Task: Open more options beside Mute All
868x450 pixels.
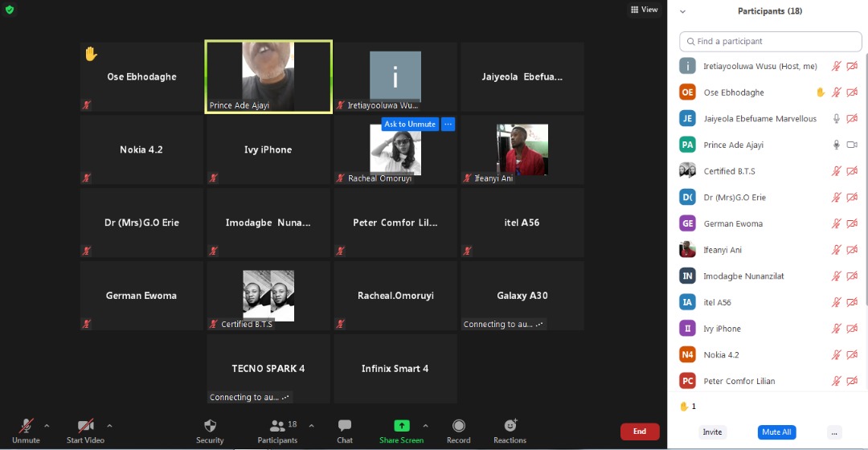Action: (833, 433)
